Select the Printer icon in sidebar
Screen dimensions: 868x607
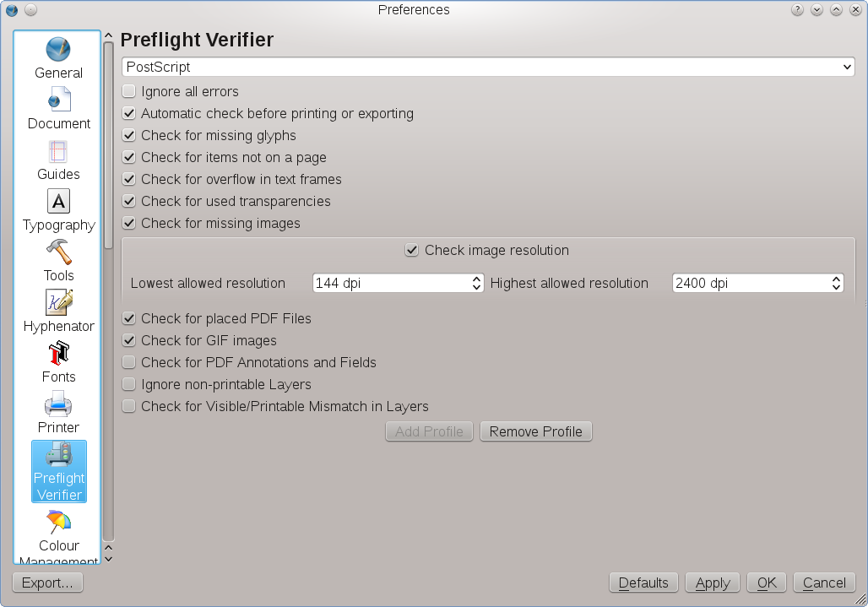58,404
